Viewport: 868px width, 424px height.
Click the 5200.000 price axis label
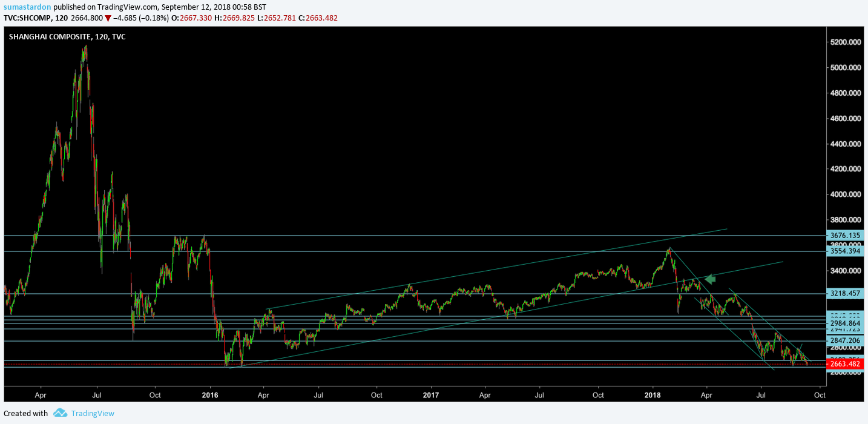(846, 42)
